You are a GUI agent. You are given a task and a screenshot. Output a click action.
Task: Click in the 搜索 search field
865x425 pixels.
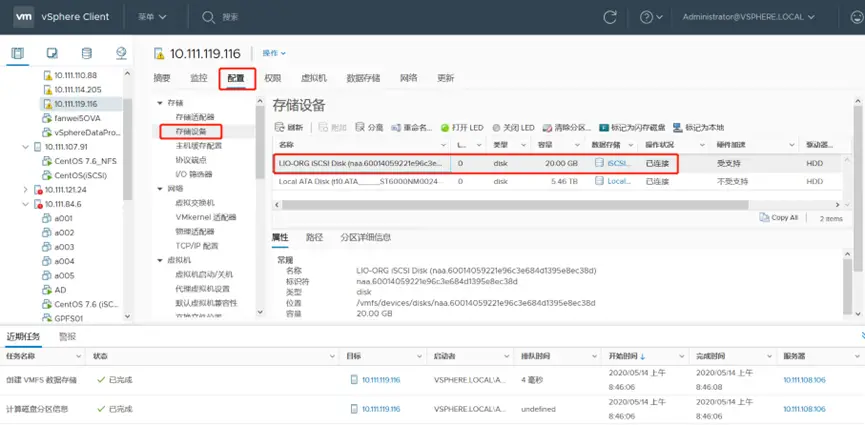(230, 17)
